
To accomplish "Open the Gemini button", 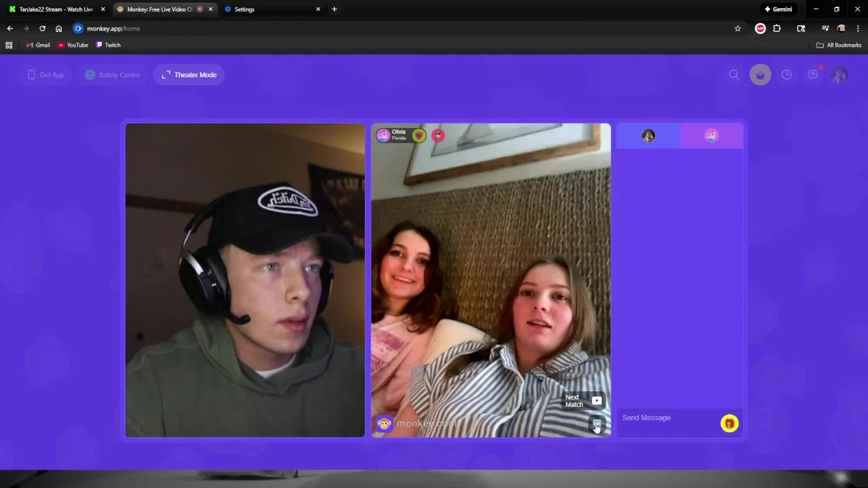I will pos(778,9).
